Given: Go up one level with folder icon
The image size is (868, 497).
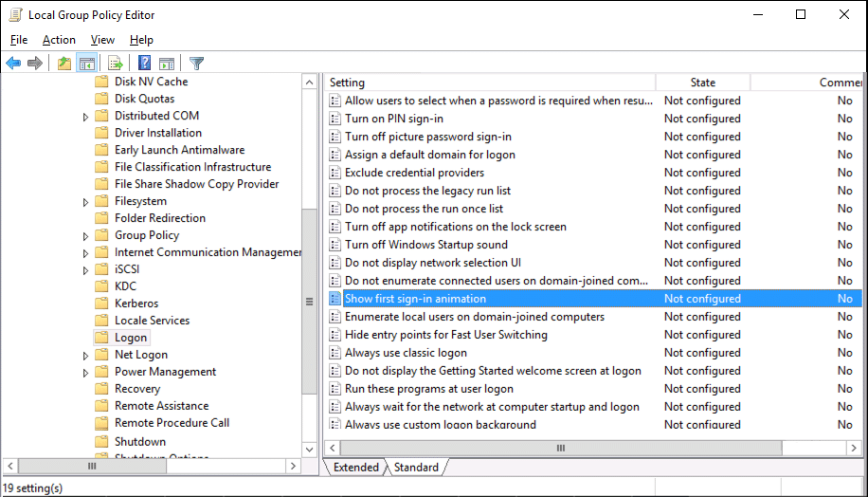Looking at the screenshot, I should pyautogui.click(x=63, y=64).
